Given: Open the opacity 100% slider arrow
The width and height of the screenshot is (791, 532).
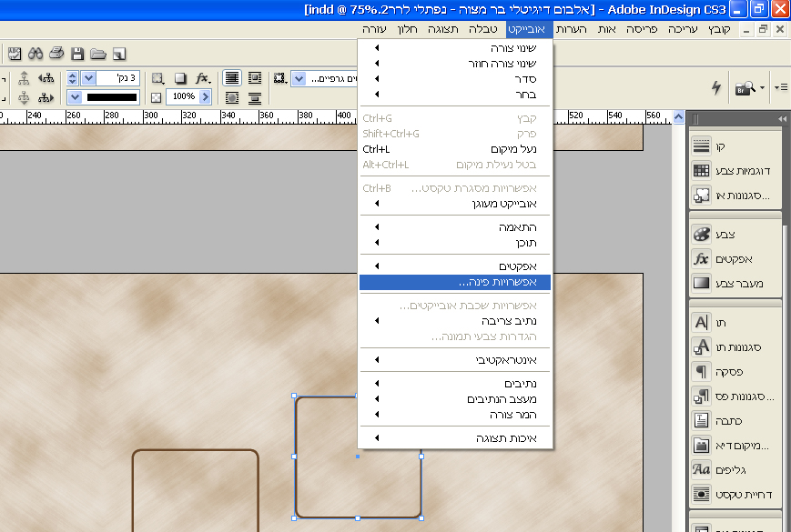Looking at the screenshot, I should 205,96.
